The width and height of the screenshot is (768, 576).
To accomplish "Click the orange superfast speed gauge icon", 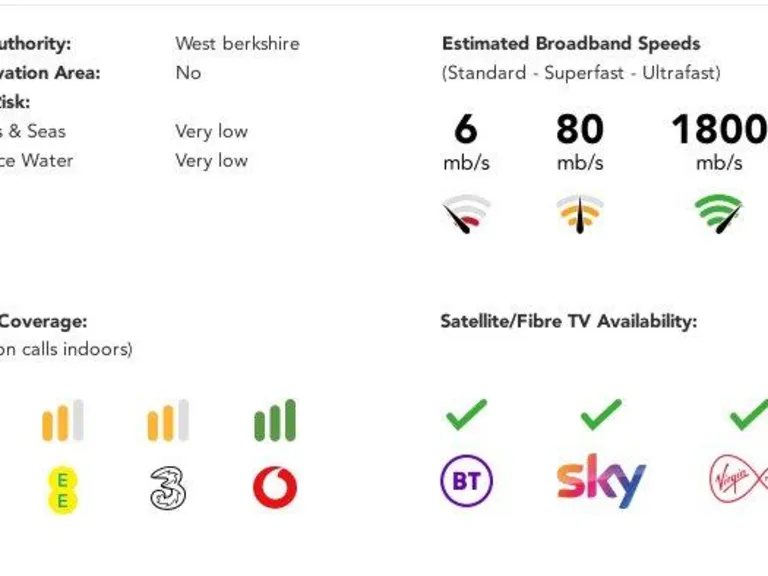I will pos(580,214).
